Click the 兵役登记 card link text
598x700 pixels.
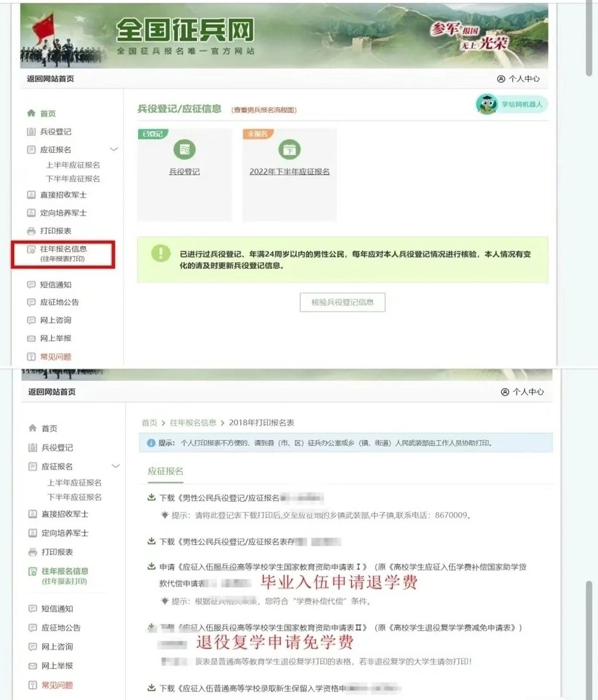click(x=185, y=172)
